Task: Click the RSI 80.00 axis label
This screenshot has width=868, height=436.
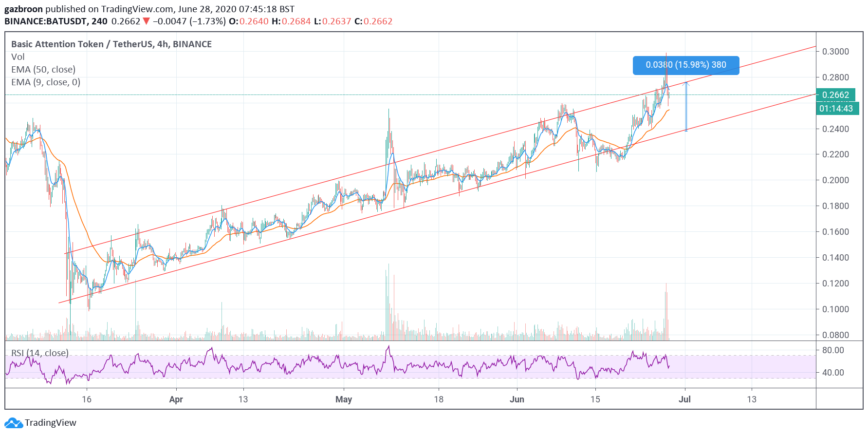Action: [833, 350]
